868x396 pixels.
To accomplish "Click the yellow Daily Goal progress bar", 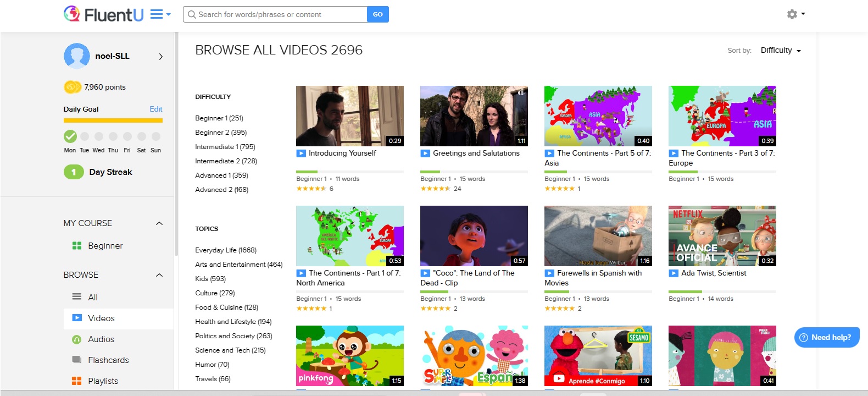I will pyautogui.click(x=113, y=120).
